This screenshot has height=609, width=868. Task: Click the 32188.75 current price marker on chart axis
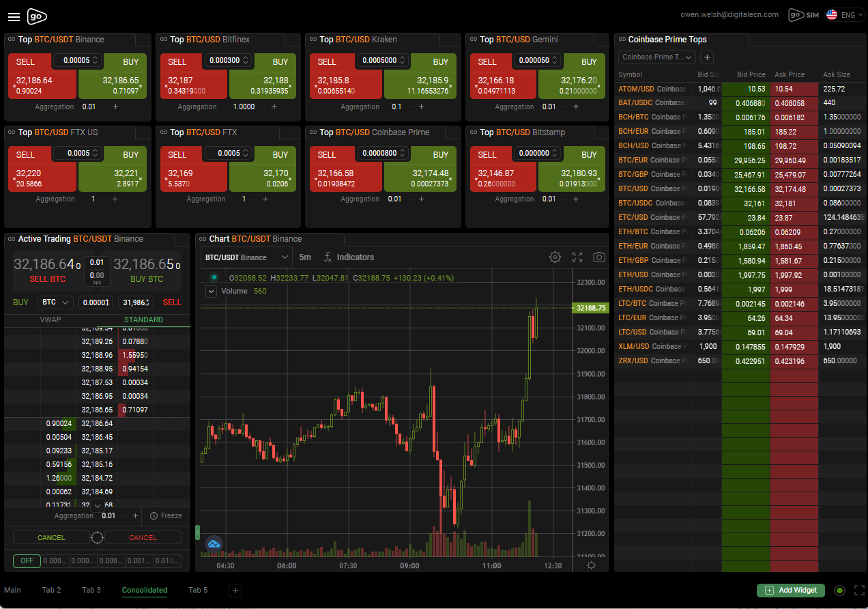[590, 308]
